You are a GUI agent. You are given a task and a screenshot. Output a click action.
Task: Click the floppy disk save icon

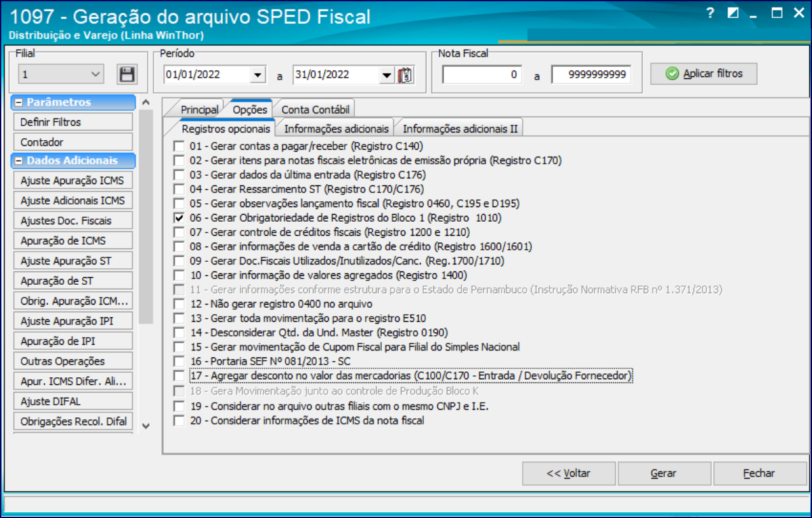coord(127,74)
